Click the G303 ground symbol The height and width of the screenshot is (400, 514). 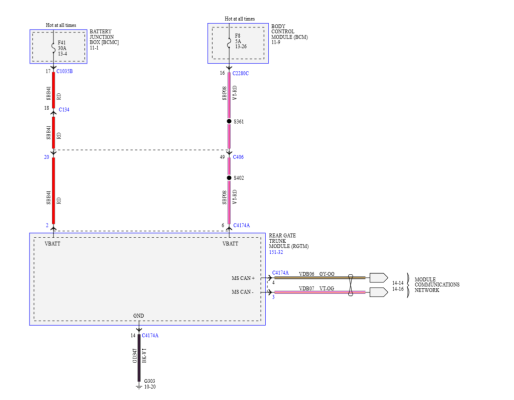(139, 387)
